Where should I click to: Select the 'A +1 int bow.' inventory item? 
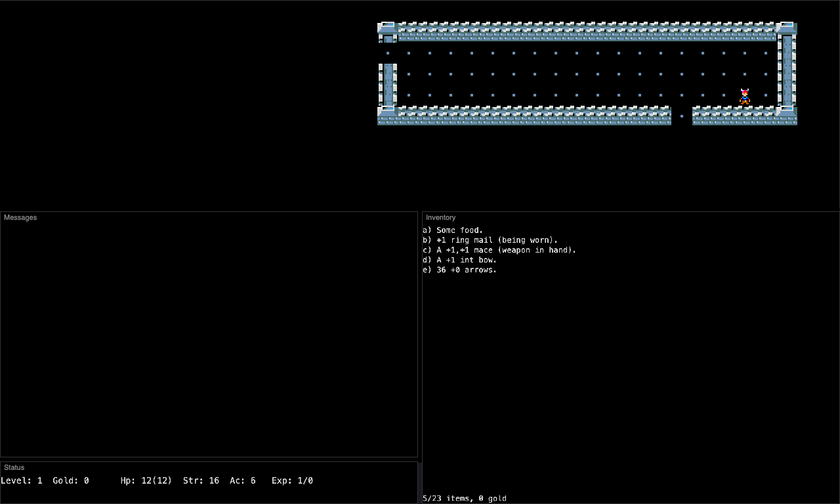(459, 260)
